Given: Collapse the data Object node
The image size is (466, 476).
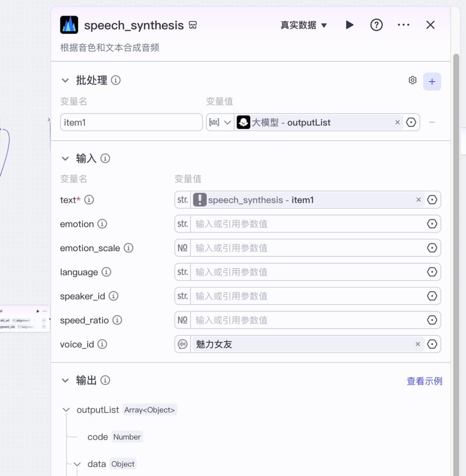Looking at the screenshot, I should 77,464.
